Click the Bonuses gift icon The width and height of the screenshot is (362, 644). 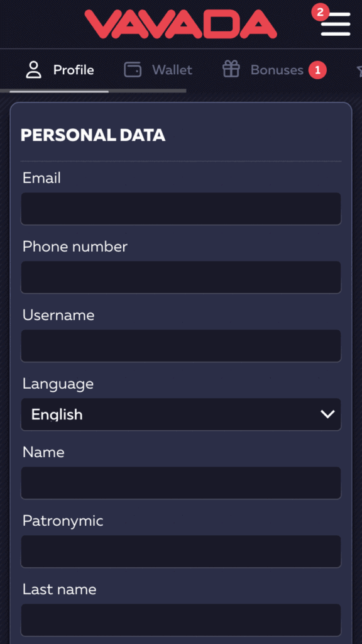[x=231, y=69]
